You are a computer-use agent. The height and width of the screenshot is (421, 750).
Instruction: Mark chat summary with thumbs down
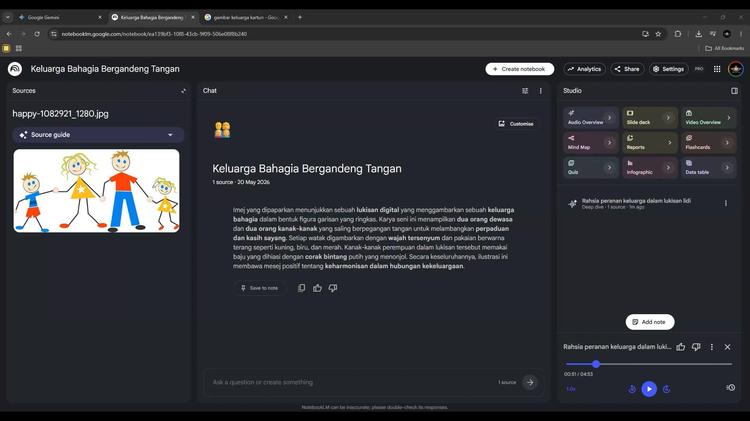pyautogui.click(x=333, y=288)
